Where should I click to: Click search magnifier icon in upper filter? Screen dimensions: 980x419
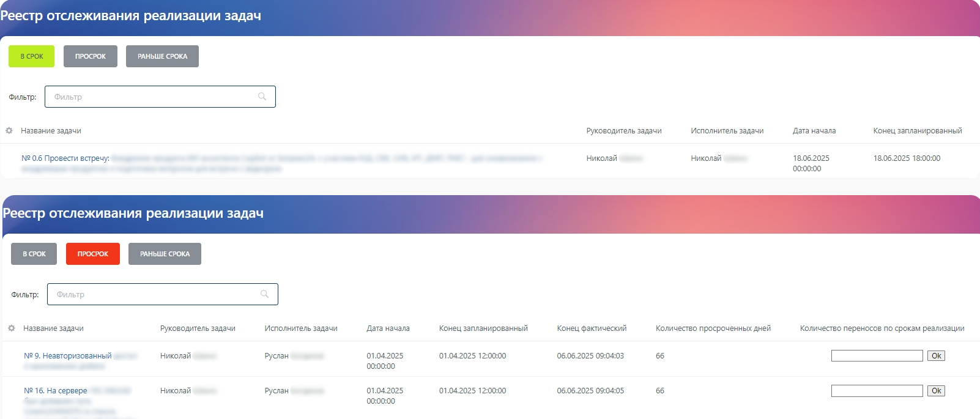[262, 97]
